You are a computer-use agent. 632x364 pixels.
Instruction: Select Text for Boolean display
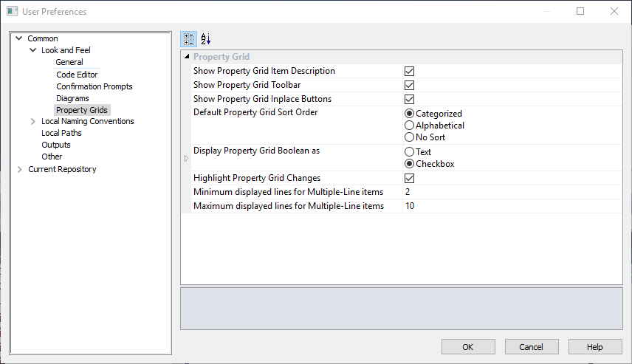409,152
